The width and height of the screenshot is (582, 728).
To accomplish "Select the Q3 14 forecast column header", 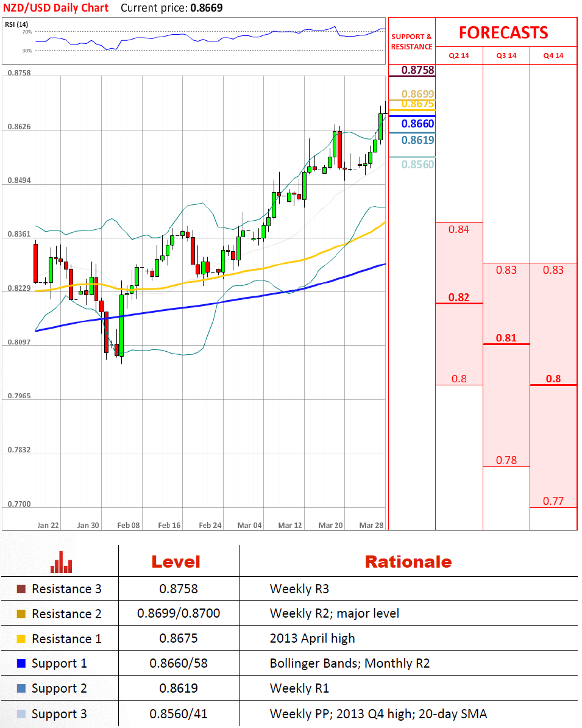I will 506,55.
